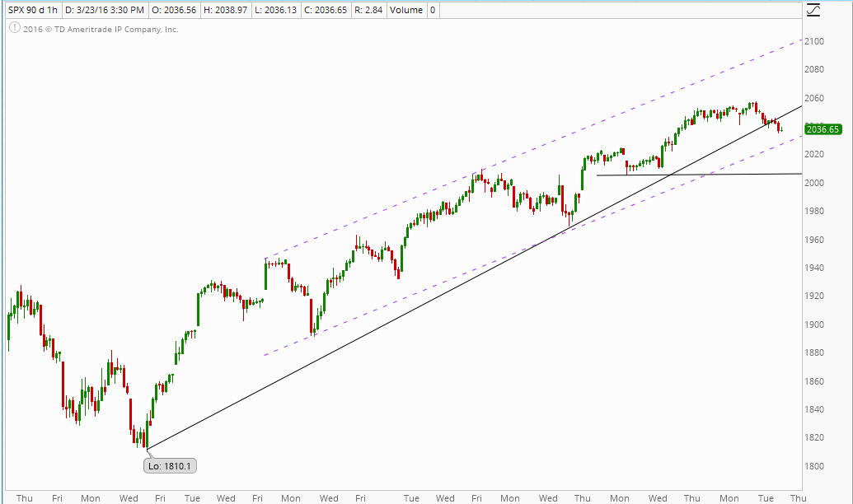Click the 2100 label on the price axis
Viewport: 853px width, 504px height.
[x=814, y=41]
